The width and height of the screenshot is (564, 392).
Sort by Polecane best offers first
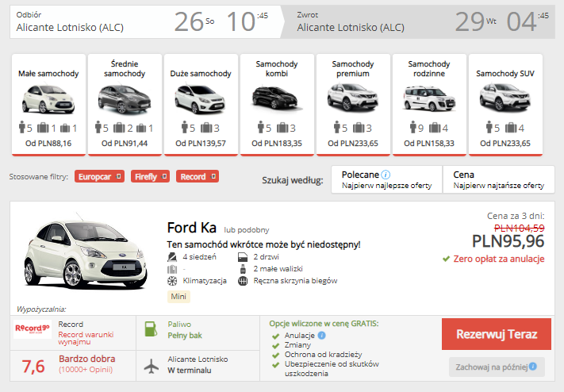[386, 179]
